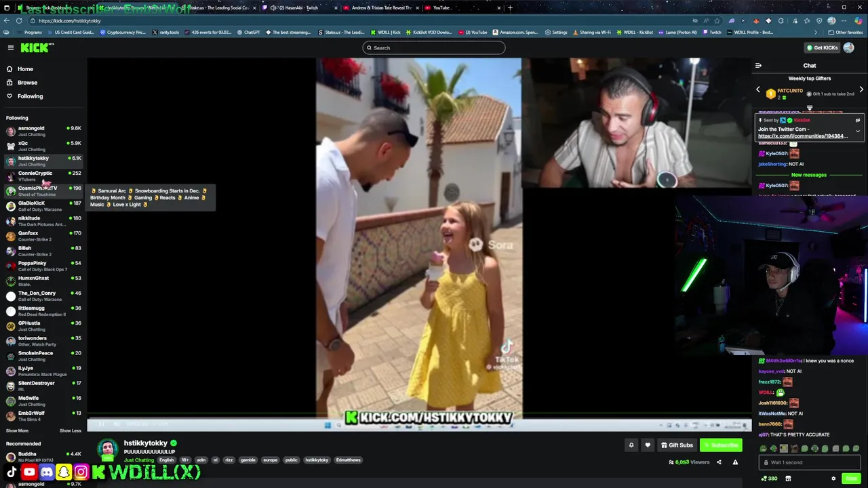Open the pinned x.com communities link
Image resolution: width=868 pixels, height=488 pixels.
(803, 136)
